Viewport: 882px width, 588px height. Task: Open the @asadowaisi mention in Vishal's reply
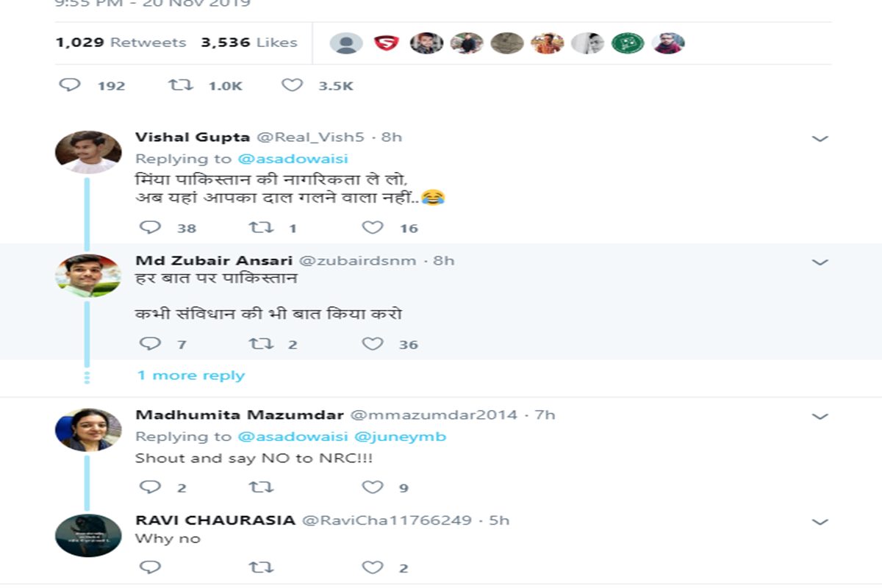293,159
